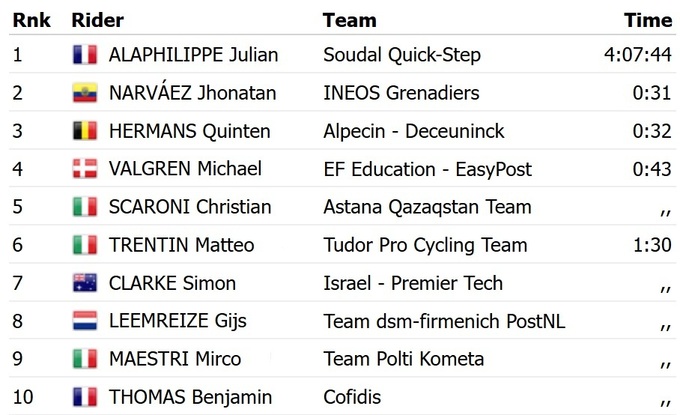Click the French flag beside Alaphilippe
The height and width of the screenshot is (415, 680).
click(85, 55)
